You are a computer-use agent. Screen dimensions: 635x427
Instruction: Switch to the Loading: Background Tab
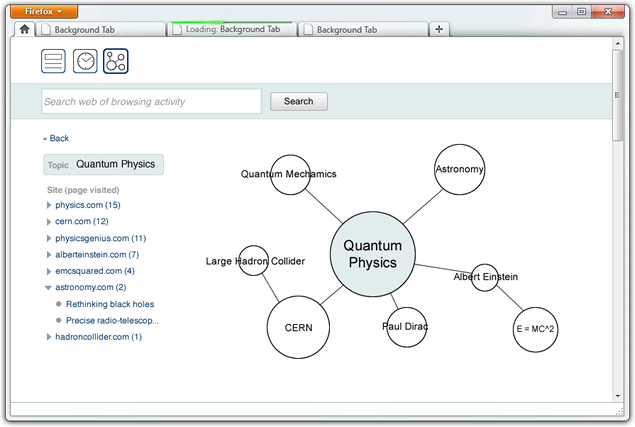pos(232,30)
